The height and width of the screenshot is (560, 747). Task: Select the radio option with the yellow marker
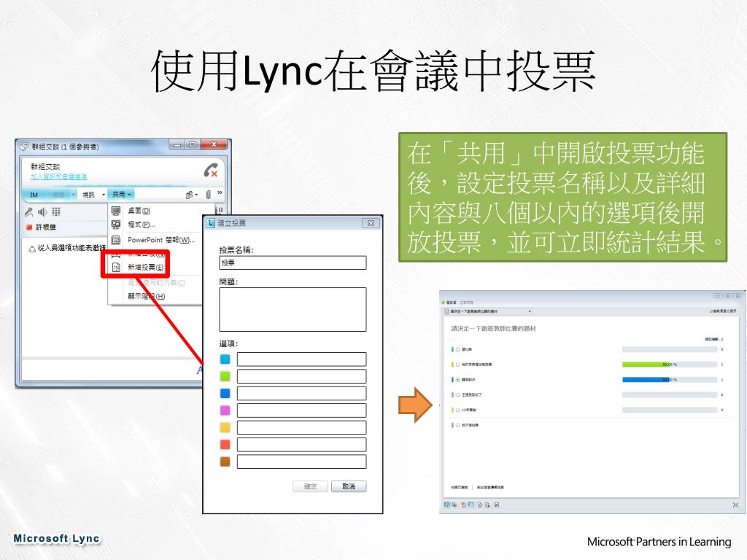[458, 410]
